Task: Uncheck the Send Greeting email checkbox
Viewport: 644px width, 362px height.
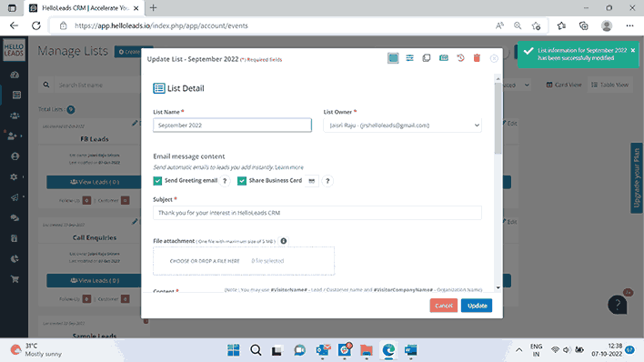Action: click(x=157, y=181)
